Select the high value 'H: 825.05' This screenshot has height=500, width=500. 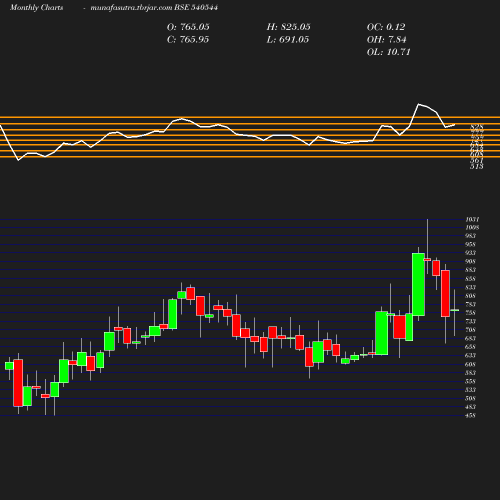288,27
